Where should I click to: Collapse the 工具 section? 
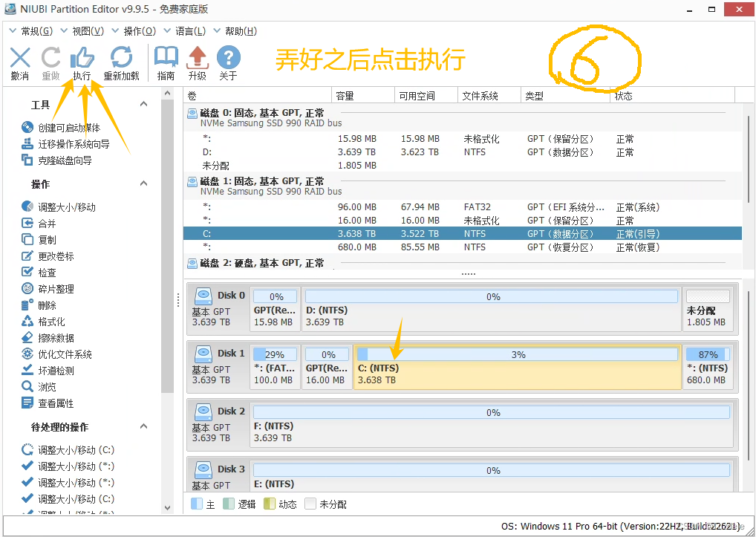pyautogui.click(x=143, y=104)
